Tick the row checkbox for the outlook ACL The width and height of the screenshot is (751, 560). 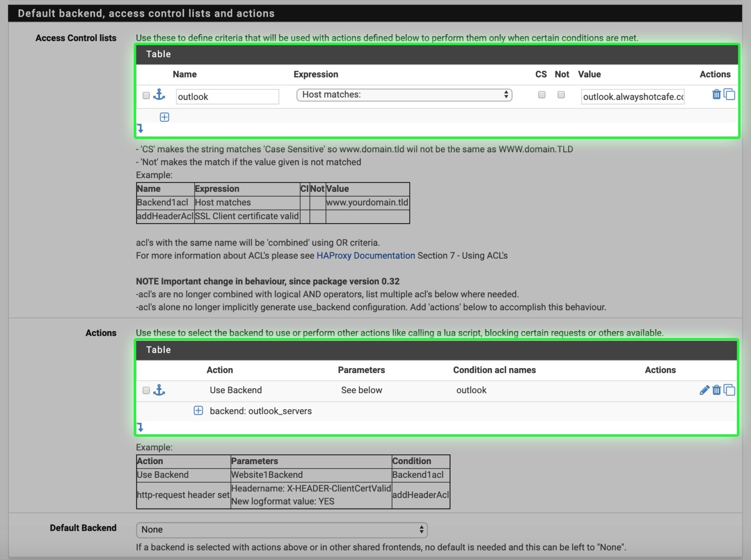pyautogui.click(x=146, y=95)
